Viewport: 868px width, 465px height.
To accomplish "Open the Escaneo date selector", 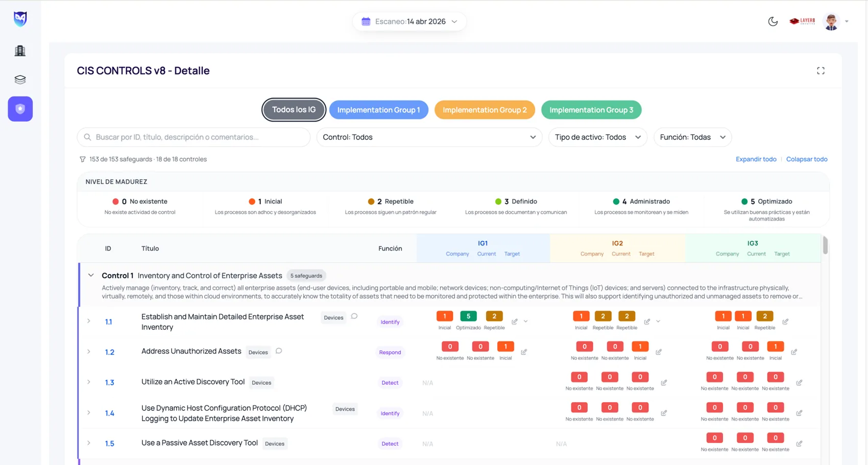I will tap(409, 21).
